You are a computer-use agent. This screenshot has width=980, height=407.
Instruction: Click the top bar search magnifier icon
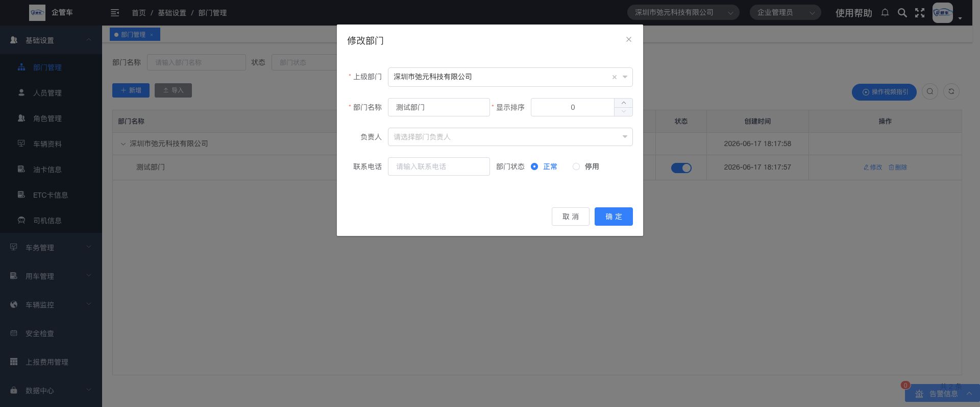(x=902, y=13)
